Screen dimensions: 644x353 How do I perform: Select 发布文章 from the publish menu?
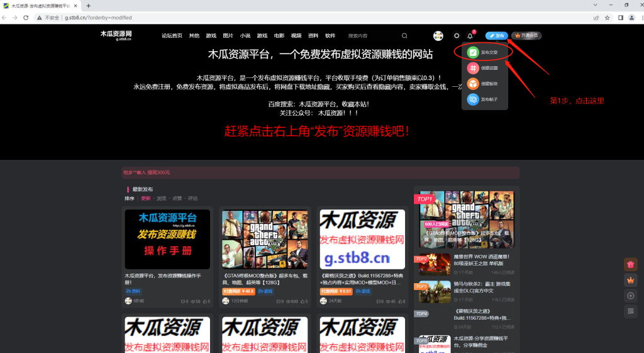[x=485, y=52]
